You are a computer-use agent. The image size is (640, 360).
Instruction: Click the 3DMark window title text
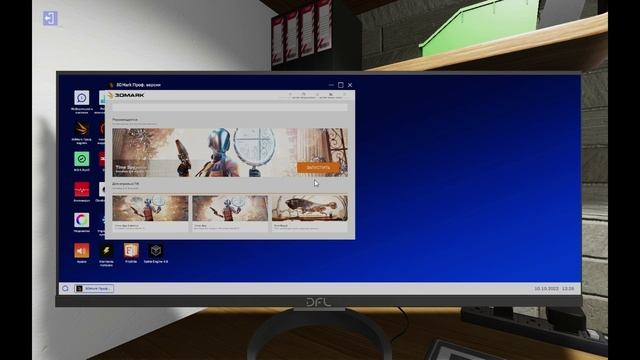[138, 85]
